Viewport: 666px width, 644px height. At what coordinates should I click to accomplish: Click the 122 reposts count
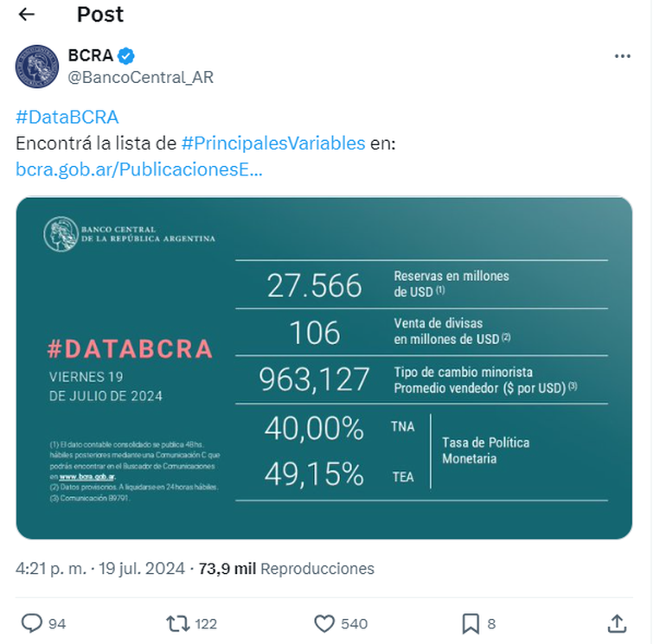(206, 623)
